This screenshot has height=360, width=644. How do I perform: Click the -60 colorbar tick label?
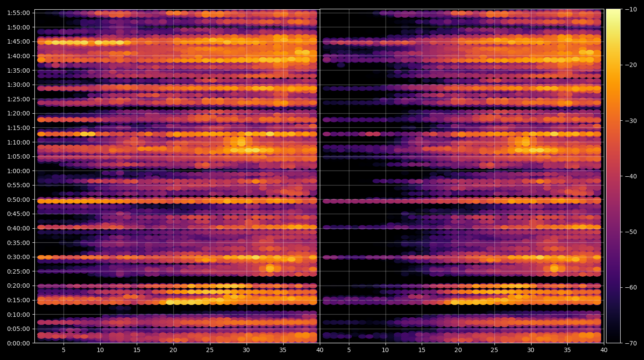coord(631,287)
